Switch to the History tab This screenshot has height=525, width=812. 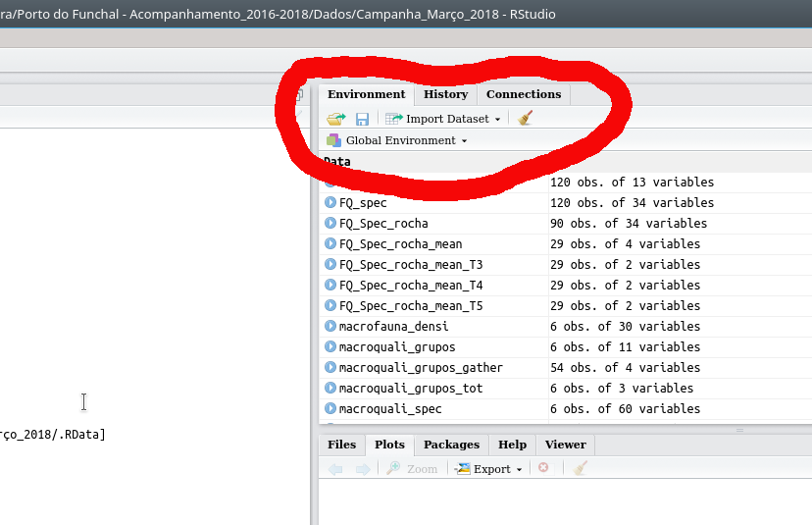(445, 94)
